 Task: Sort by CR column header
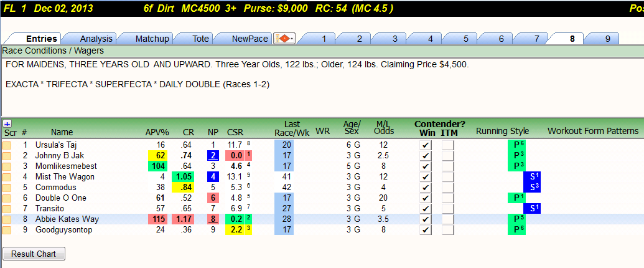(189, 132)
